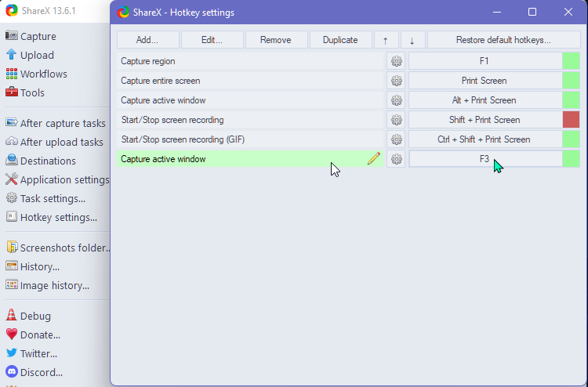
Task: Click Restore default hotkeys button
Action: click(504, 40)
